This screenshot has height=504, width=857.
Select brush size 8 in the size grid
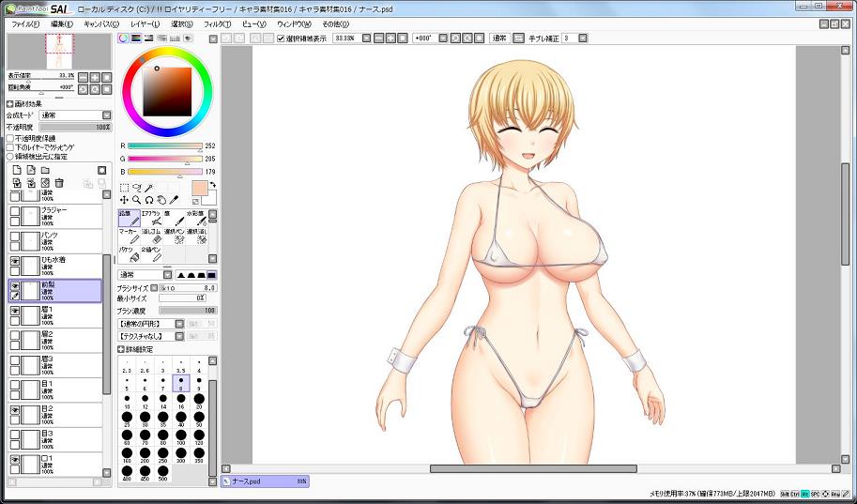point(181,381)
